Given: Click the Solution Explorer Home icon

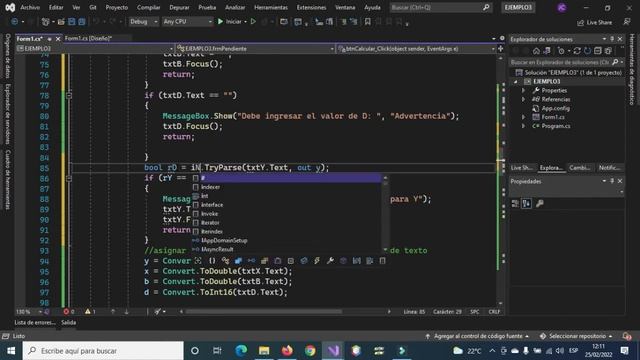Looking at the screenshot, I should tap(536, 51).
